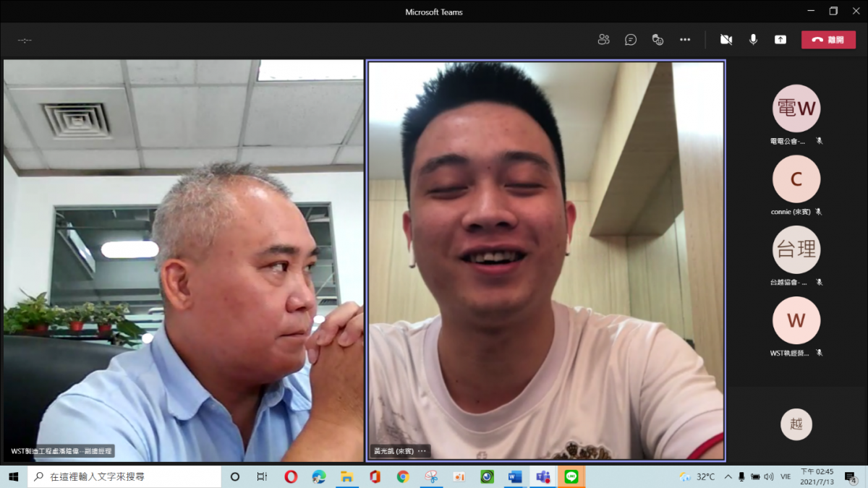Launch Opera browser from the taskbar

(291, 477)
